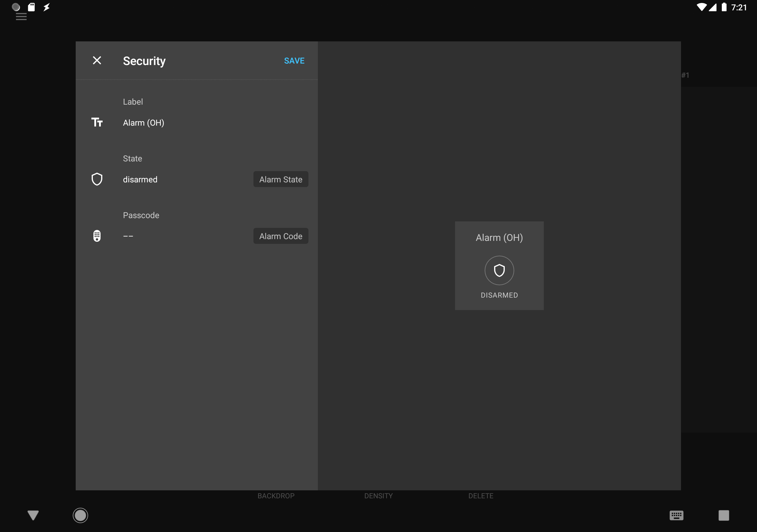Tap the recent apps square button

tap(724, 515)
